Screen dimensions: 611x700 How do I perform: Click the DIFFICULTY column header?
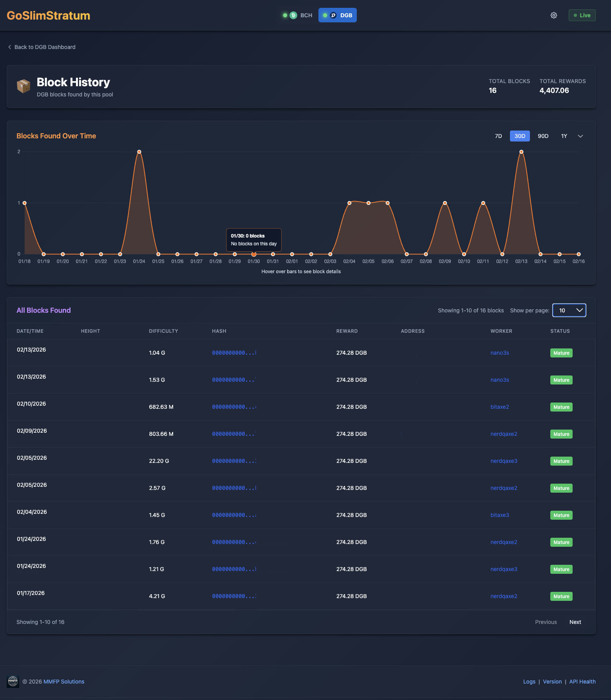coord(163,331)
